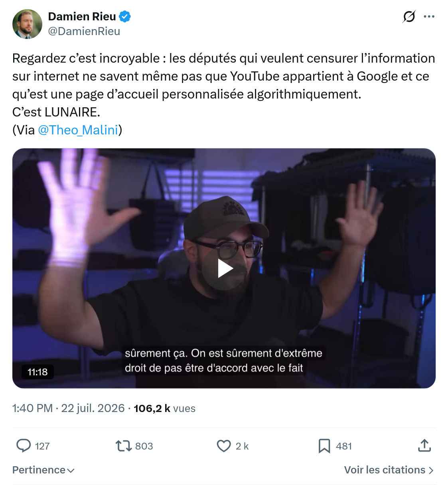Play the embedded video
The height and width of the screenshot is (485, 448).
(224, 268)
